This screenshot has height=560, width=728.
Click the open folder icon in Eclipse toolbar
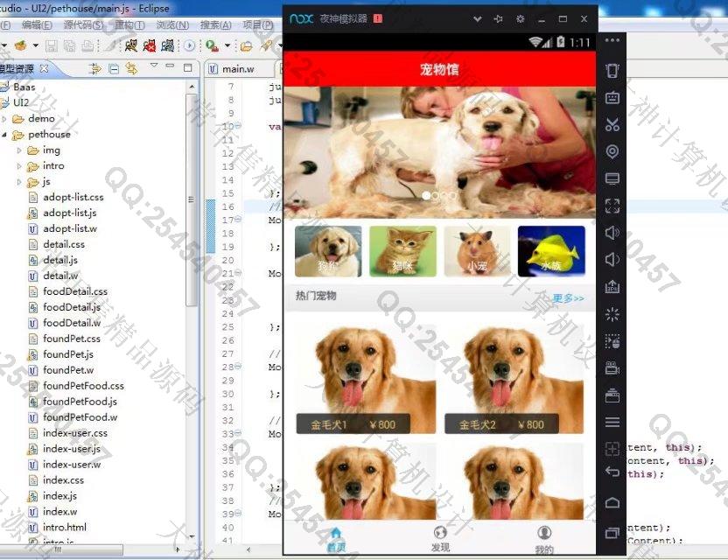point(246,45)
